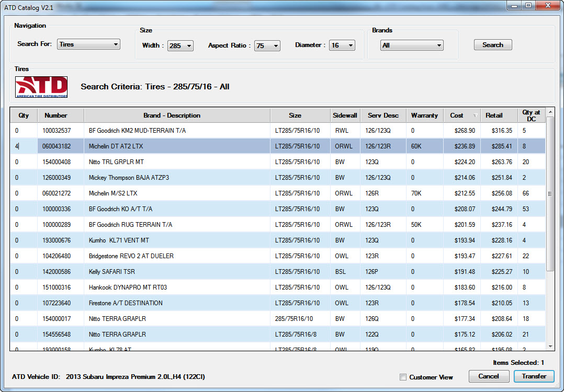
Task: Click the 70K warranty value
Action: (x=416, y=193)
